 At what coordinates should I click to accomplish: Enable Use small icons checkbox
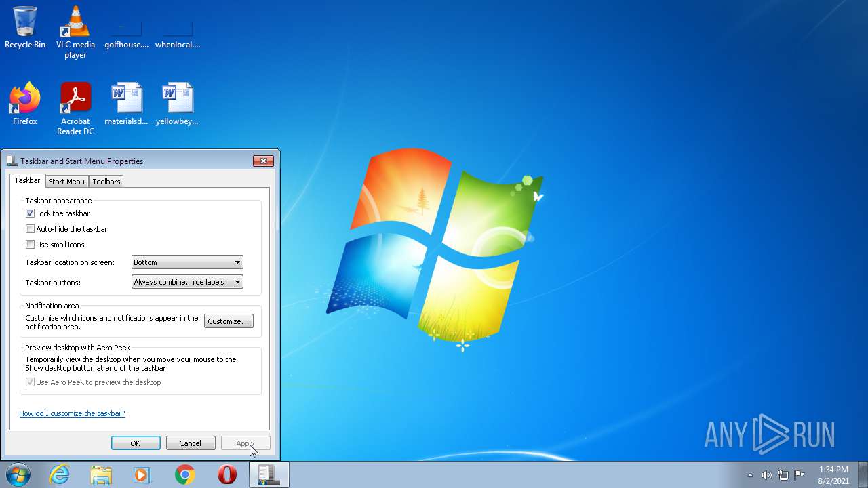point(30,245)
